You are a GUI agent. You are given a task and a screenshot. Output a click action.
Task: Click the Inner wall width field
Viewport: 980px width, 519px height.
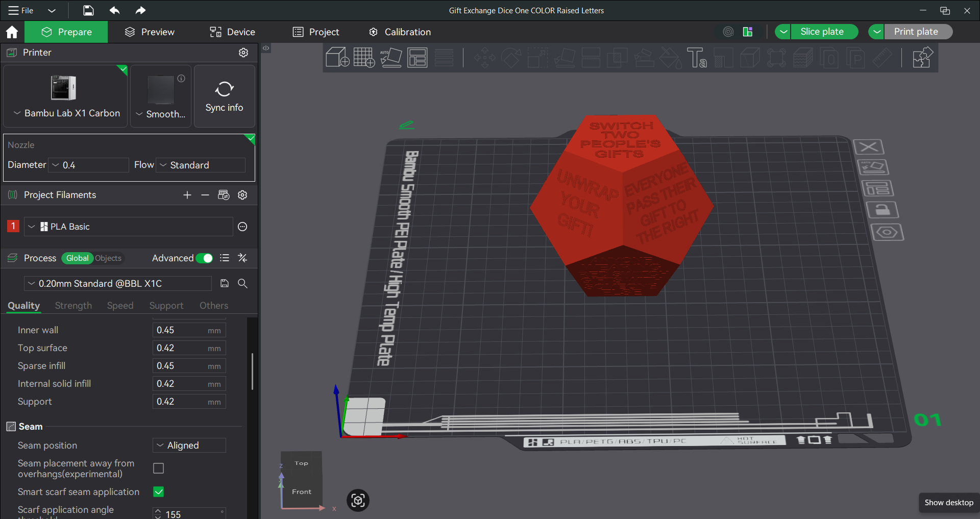[189, 330]
